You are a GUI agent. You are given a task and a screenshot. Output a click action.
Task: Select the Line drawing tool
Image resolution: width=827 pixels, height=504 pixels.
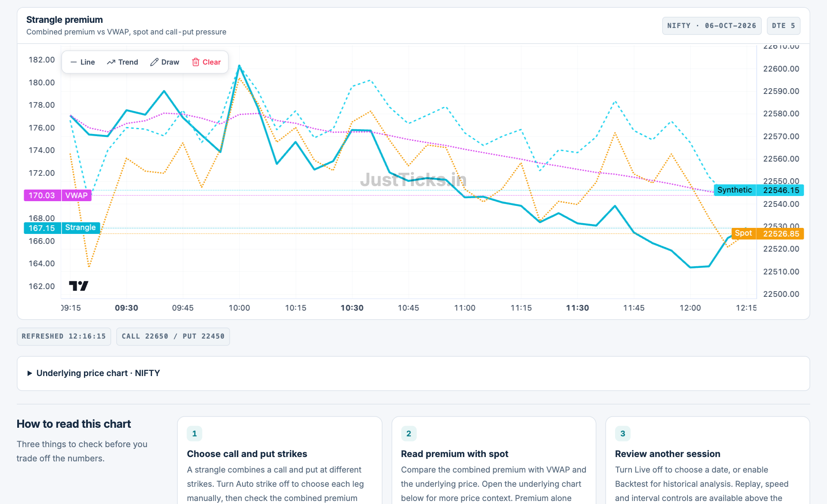click(x=82, y=62)
